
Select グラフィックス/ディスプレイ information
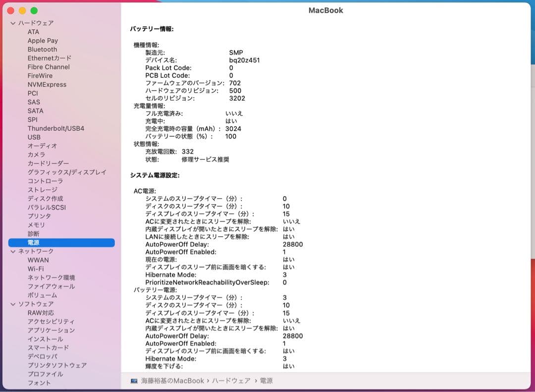coord(66,172)
